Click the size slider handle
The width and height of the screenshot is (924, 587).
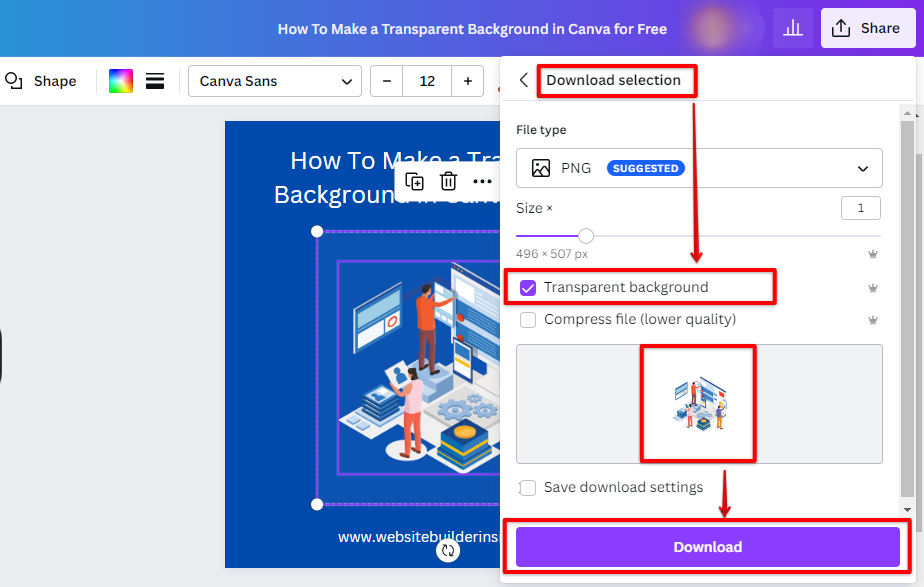coord(585,236)
